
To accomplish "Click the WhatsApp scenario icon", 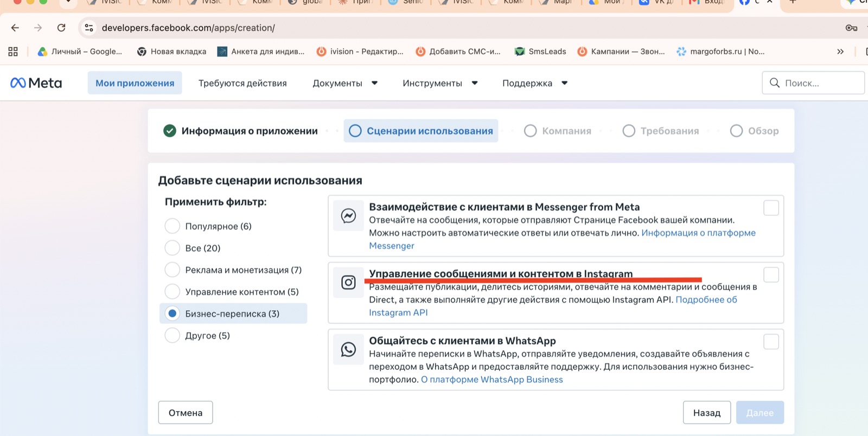I will (348, 349).
